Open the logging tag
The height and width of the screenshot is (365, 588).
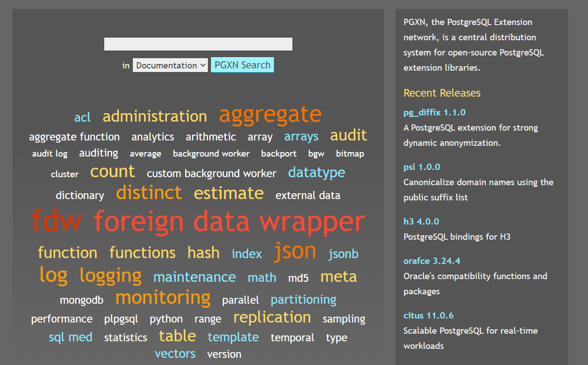pyautogui.click(x=110, y=276)
